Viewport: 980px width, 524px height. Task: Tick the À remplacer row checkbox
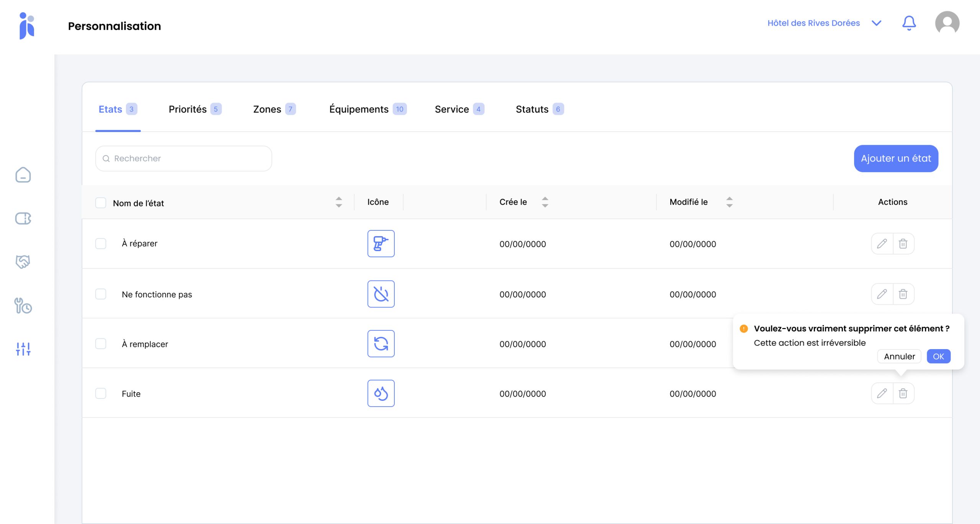(101, 344)
